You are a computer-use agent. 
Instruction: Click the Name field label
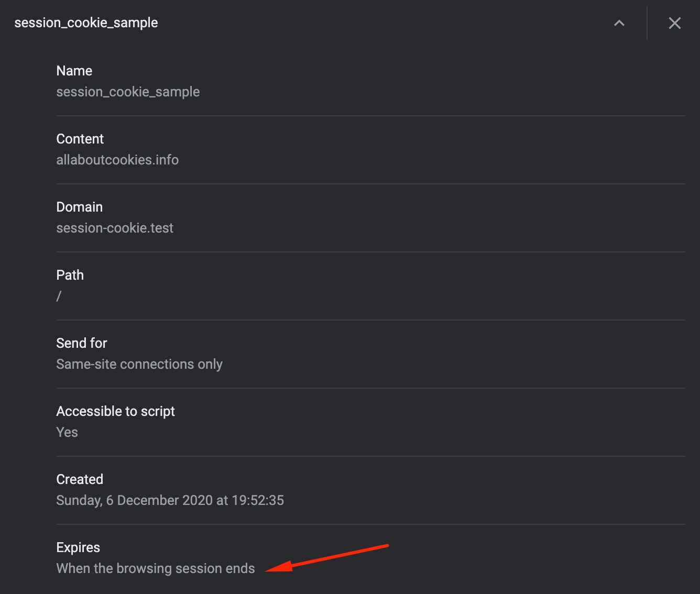coord(74,71)
